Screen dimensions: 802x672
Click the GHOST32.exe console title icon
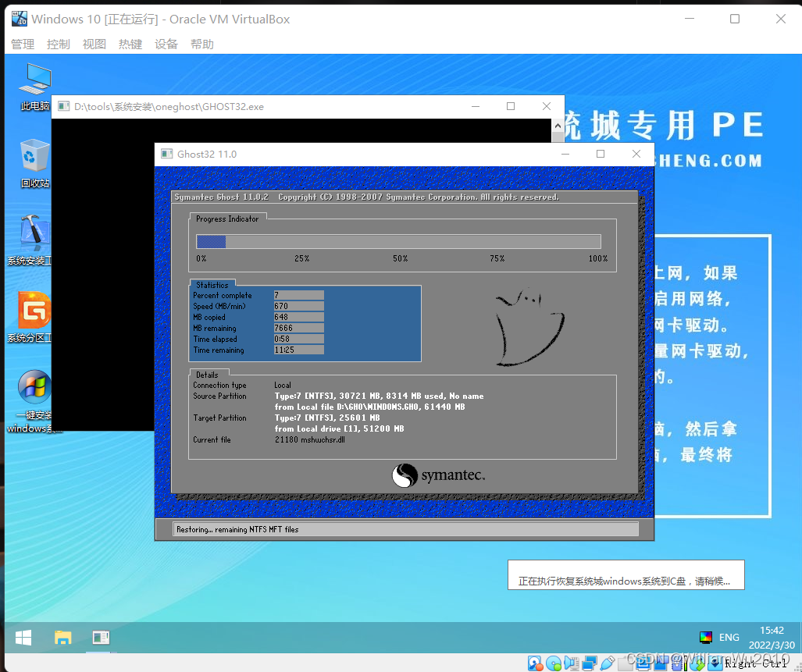pos(64,106)
